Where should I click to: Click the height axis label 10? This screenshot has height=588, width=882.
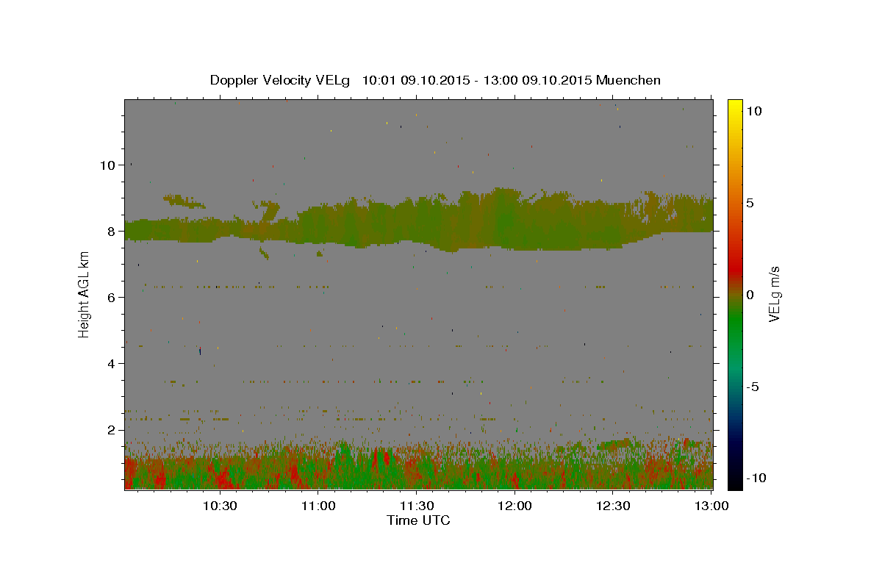point(108,165)
